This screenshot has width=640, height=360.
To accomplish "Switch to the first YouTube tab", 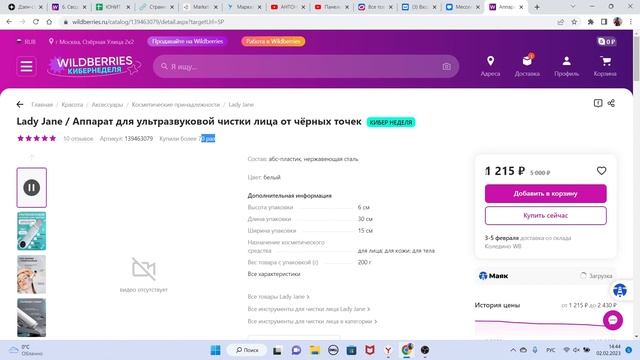I will point(288,7).
